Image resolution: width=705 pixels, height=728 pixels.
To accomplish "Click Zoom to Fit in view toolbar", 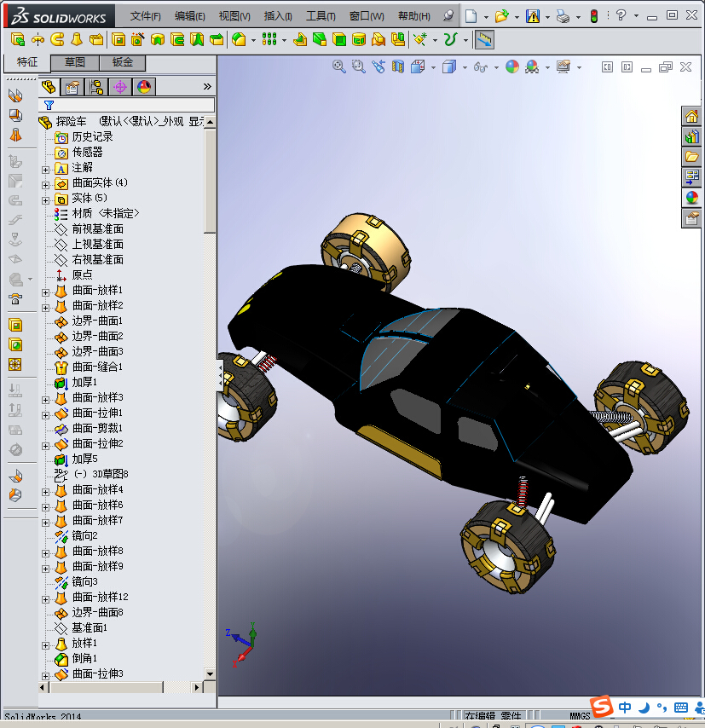I will point(339,66).
